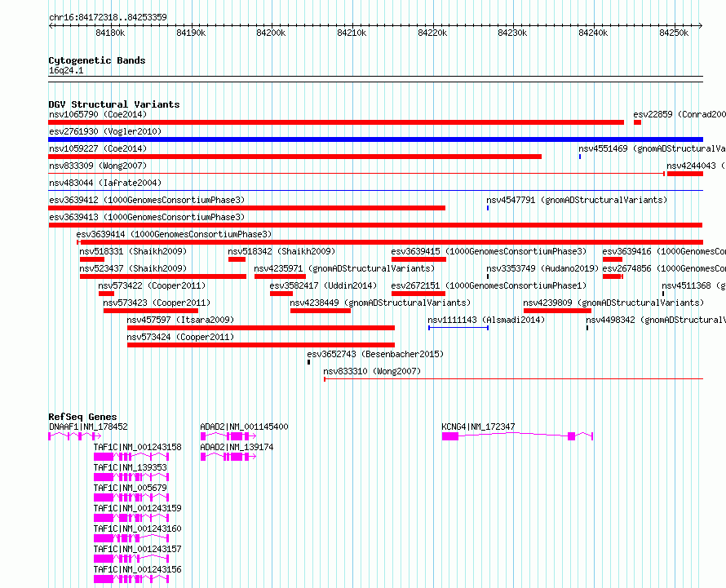The image size is (726, 588).
Task: Click the 84200k ruler tick label
Action: pyautogui.click(x=272, y=33)
